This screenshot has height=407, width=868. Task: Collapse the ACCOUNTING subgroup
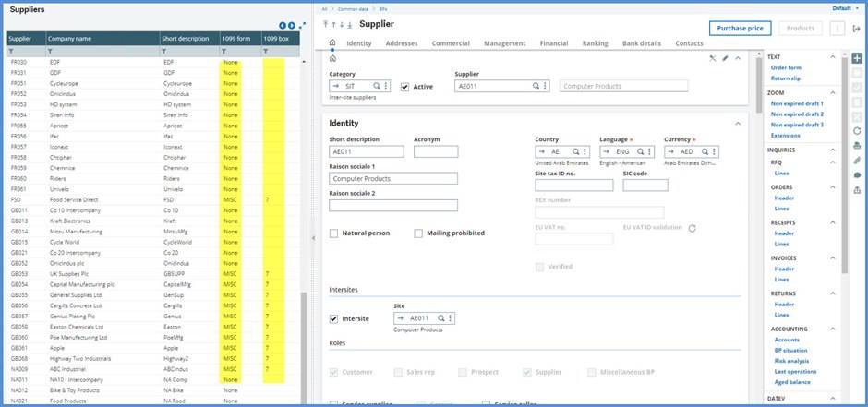point(833,329)
